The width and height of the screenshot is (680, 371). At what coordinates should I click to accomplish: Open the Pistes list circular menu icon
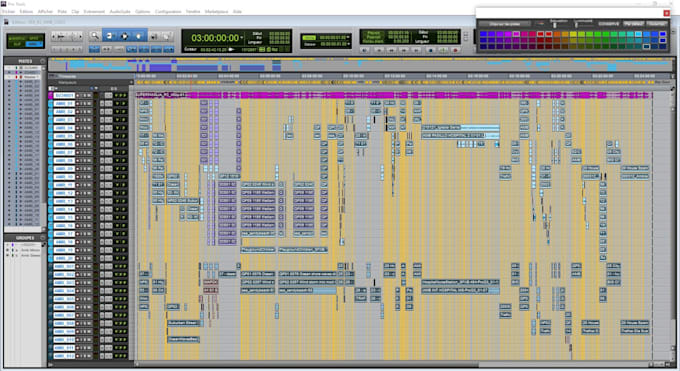click(42, 61)
